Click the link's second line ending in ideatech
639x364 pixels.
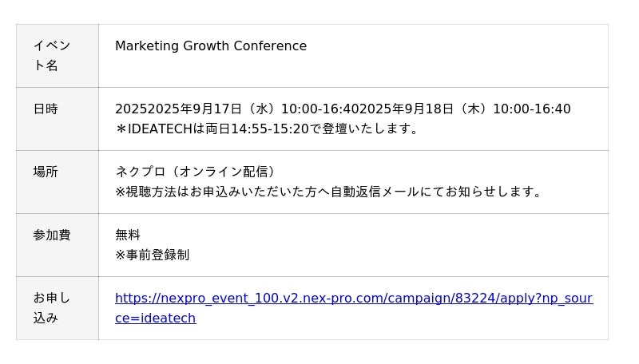pos(156,318)
